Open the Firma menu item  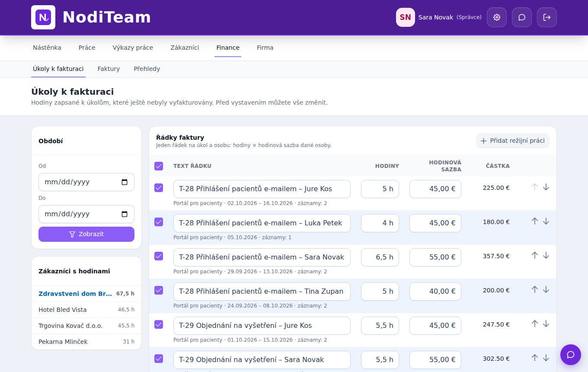pos(265,48)
